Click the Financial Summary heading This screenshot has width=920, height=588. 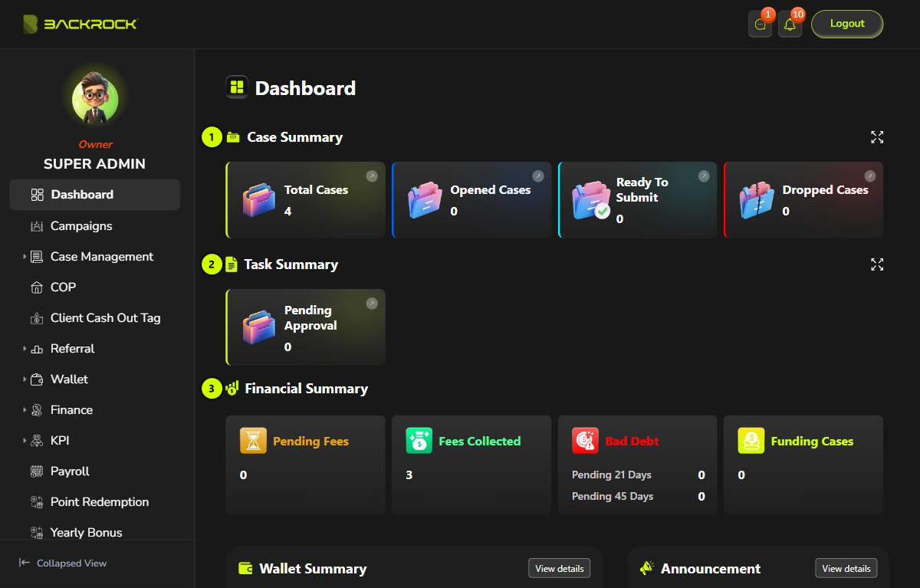click(x=306, y=389)
